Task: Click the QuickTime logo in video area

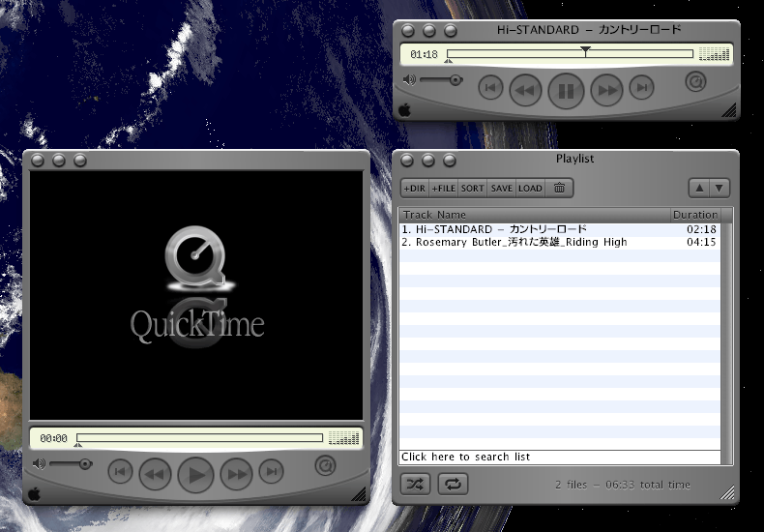Action: (x=197, y=284)
